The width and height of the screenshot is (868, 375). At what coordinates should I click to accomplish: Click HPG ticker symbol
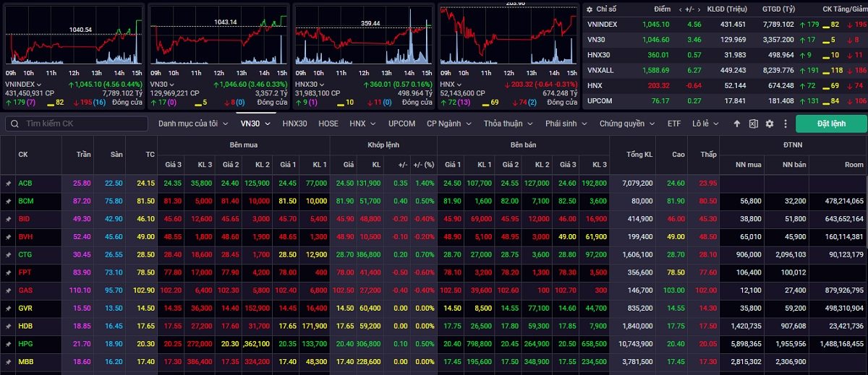coord(25,343)
